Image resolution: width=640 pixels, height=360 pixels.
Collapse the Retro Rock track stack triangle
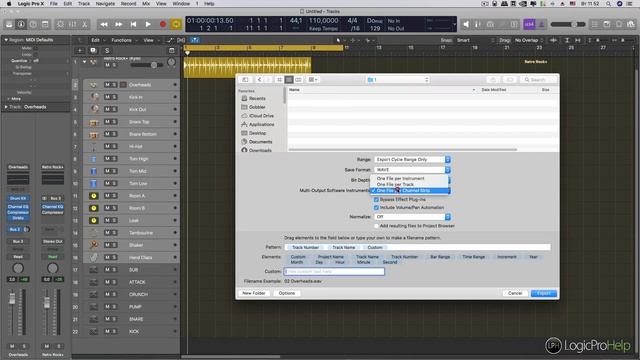[84, 62]
